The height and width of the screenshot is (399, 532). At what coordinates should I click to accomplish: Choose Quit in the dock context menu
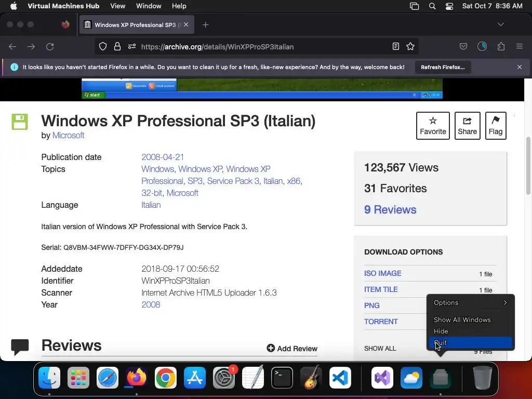point(471,342)
